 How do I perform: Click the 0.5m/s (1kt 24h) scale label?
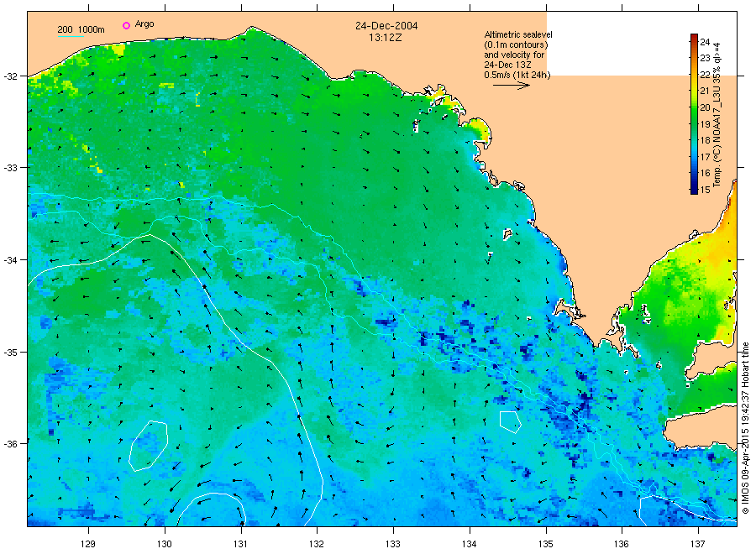click(517, 75)
